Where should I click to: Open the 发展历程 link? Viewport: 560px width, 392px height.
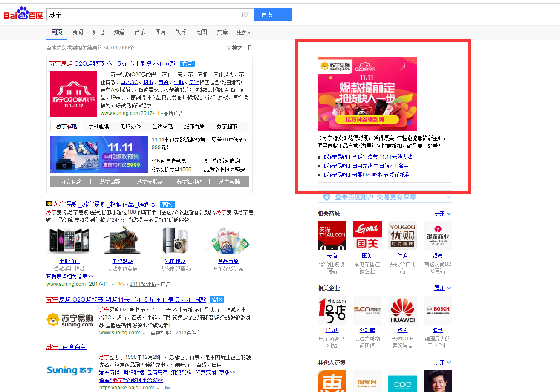tap(110, 372)
